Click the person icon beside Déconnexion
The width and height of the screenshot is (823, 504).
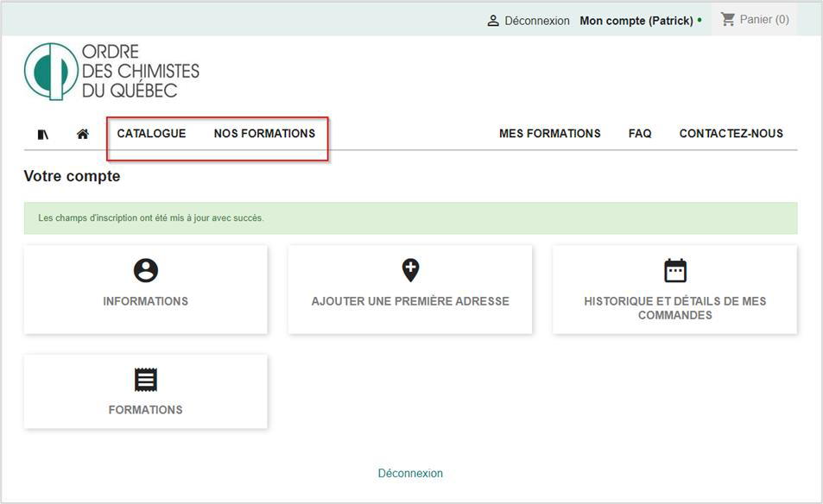pyautogui.click(x=493, y=21)
